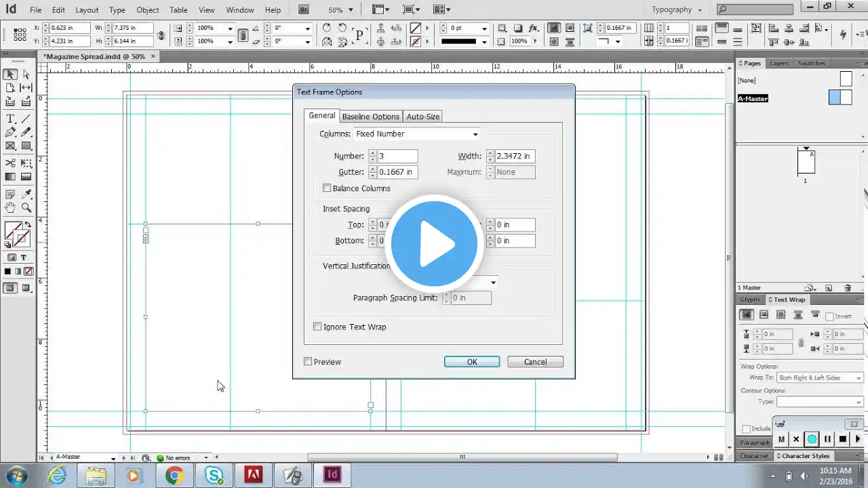
Task: Expand the Wrap To dropdown
Action: coord(820,378)
